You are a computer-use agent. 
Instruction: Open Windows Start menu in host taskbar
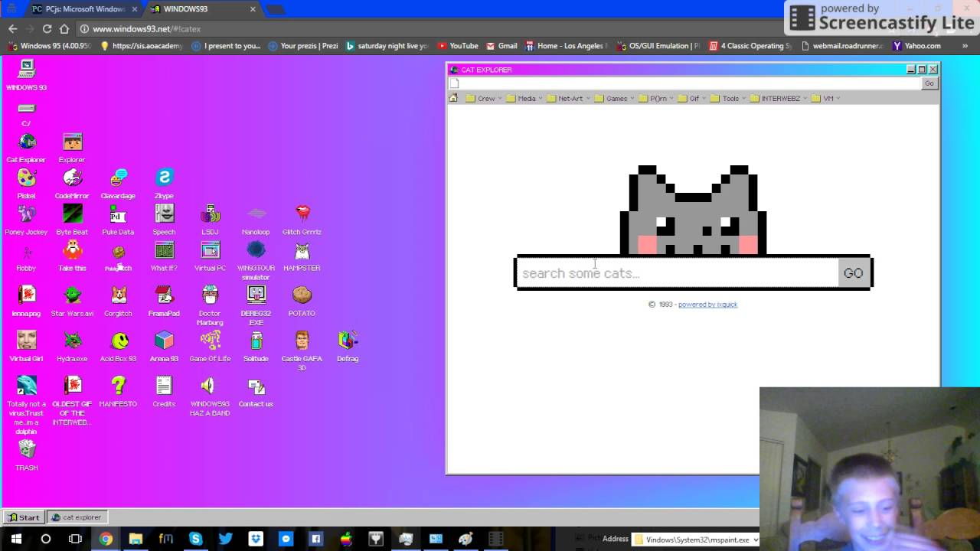15,540
